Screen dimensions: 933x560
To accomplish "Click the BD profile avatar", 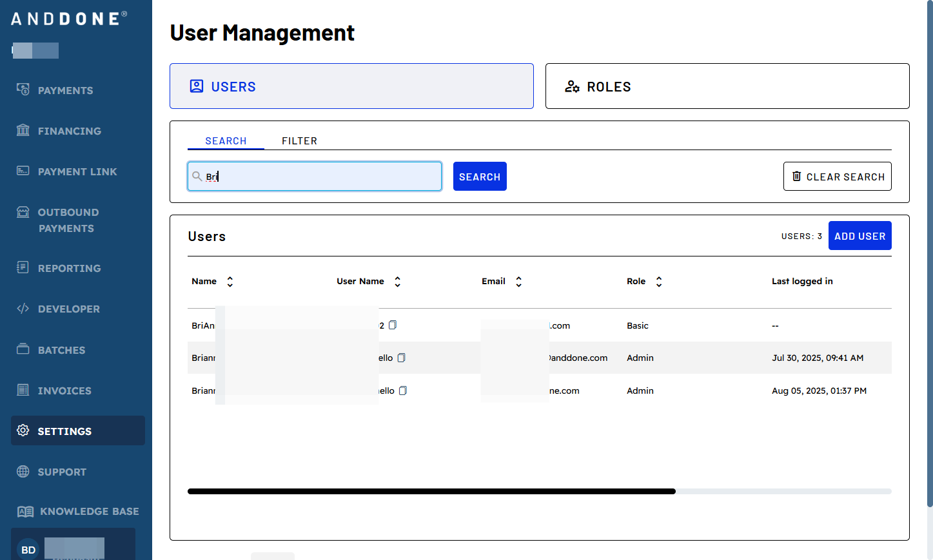I will pos(28,550).
